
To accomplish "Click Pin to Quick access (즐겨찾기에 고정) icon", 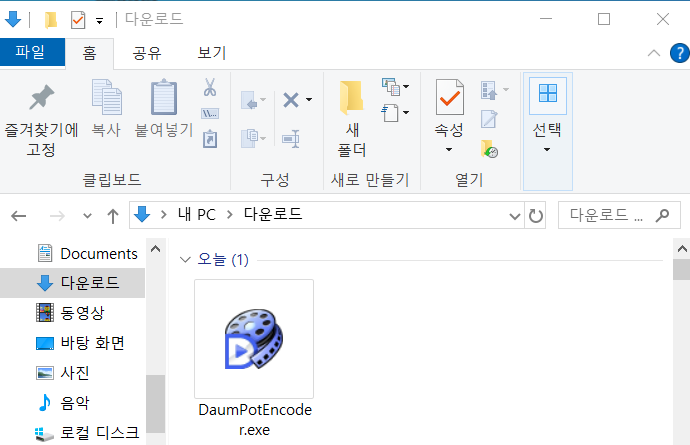I will coord(41,97).
